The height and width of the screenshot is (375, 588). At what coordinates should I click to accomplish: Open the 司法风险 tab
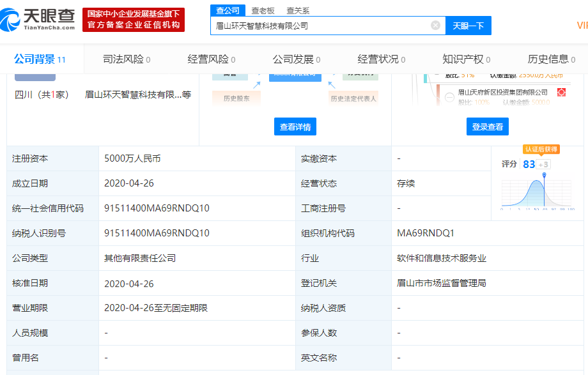(x=127, y=59)
